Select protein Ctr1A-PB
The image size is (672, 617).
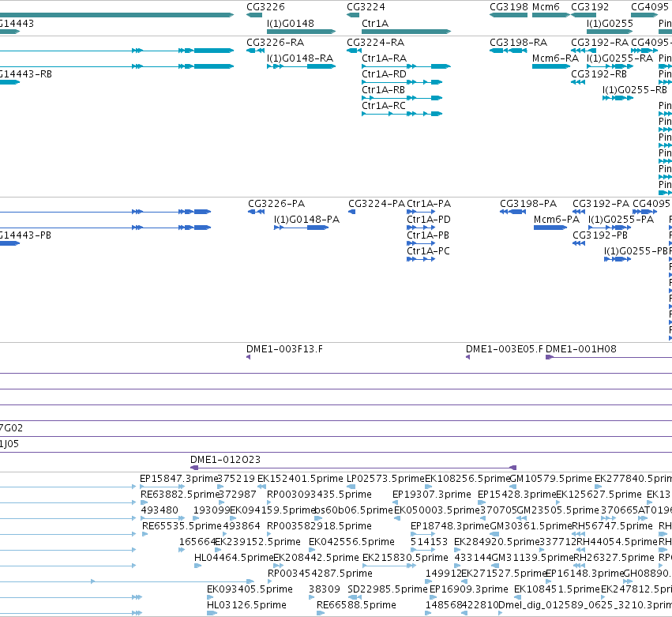[428, 235]
